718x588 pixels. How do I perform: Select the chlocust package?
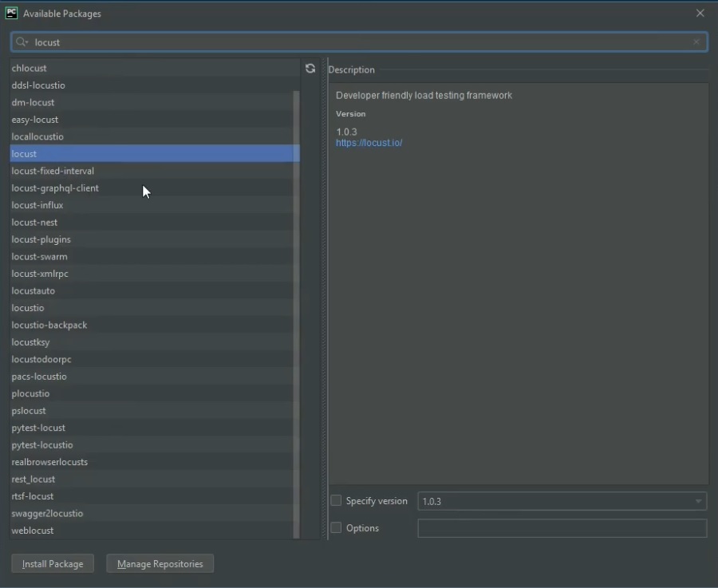(155, 69)
